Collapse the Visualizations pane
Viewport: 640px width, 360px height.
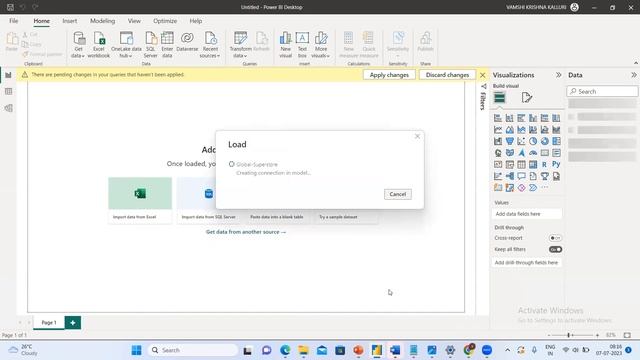pyautogui.click(x=558, y=75)
